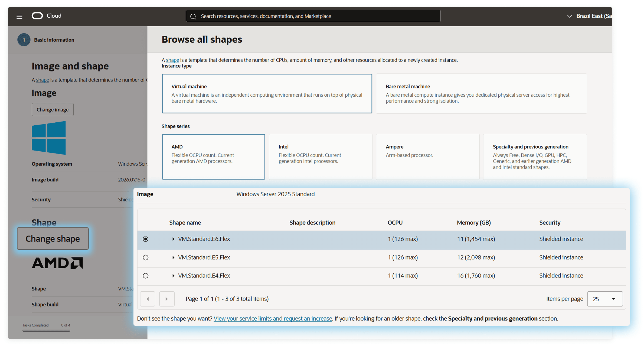Open the hamburger navigation menu
The height and width of the screenshot is (346, 644).
[x=19, y=17]
